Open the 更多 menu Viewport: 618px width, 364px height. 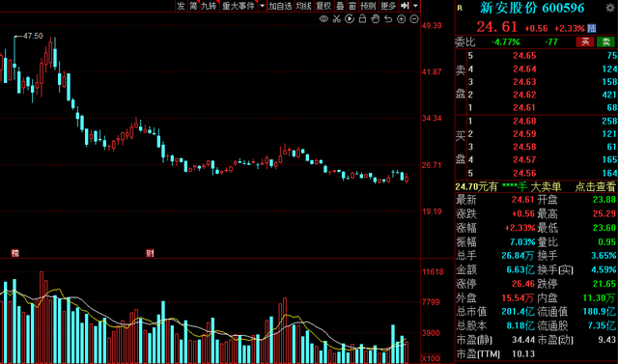(x=388, y=6)
